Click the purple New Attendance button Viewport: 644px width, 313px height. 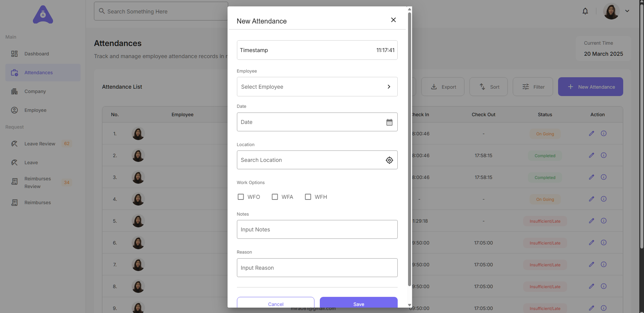pos(591,87)
